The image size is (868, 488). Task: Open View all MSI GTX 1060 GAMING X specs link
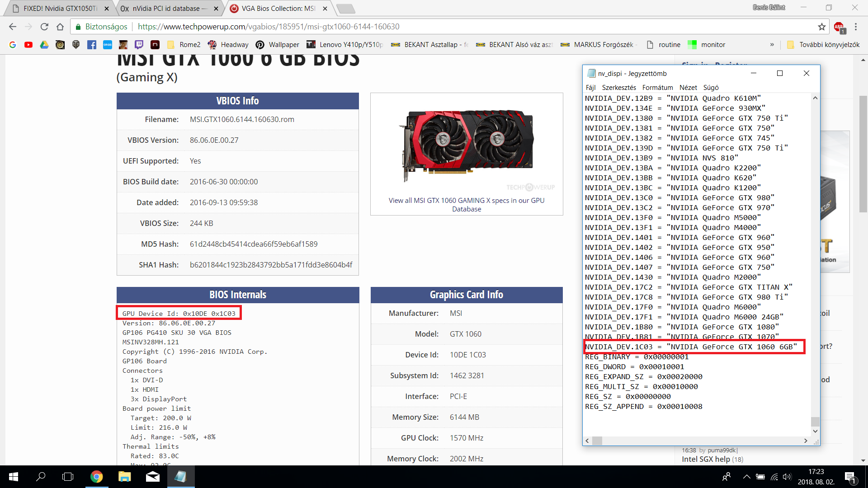coord(467,205)
